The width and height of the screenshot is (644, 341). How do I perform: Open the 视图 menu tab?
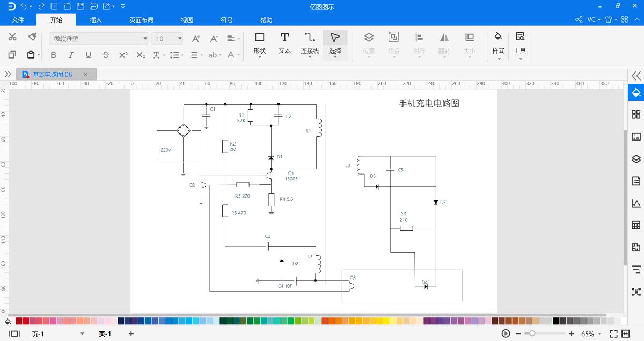coord(187,19)
